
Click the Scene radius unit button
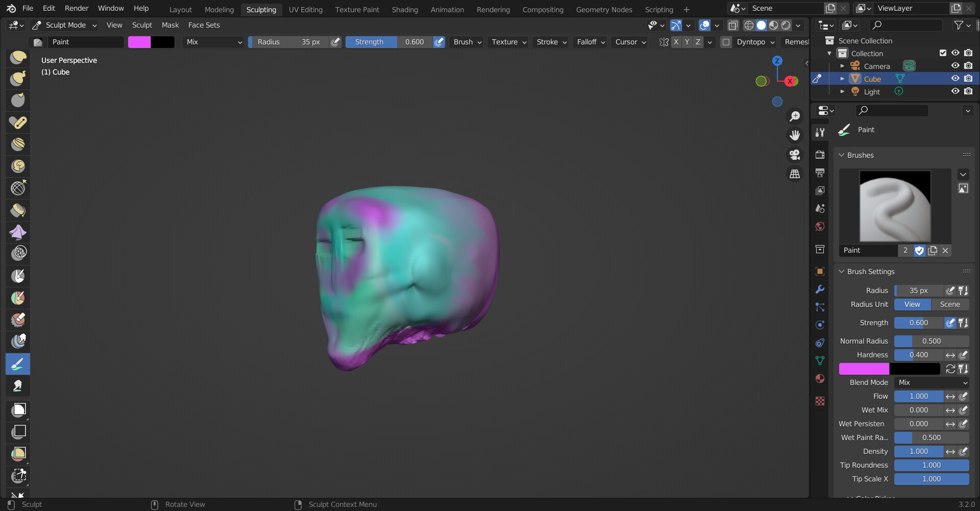point(950,304)
